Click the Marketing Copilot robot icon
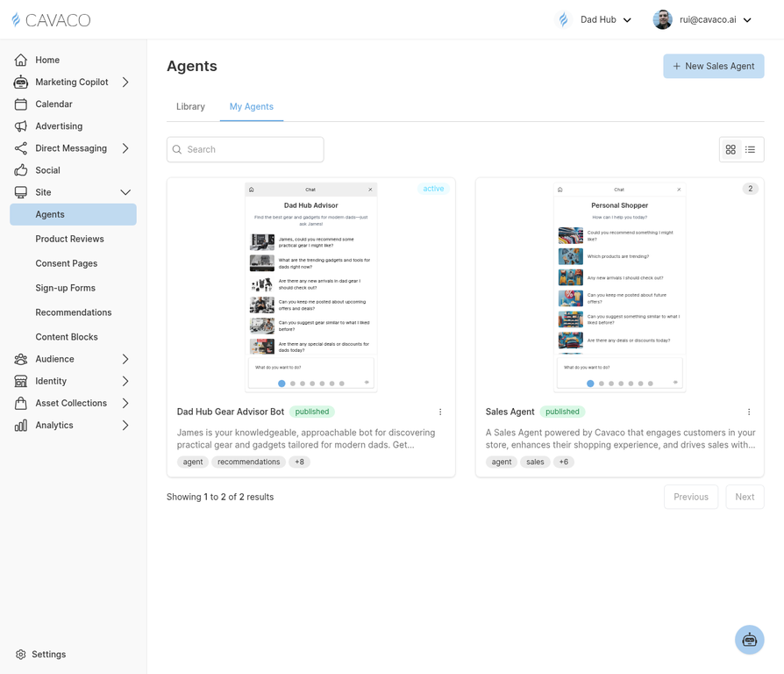The height and width of the screenshot is (674, 784). (x=20, y=82)
